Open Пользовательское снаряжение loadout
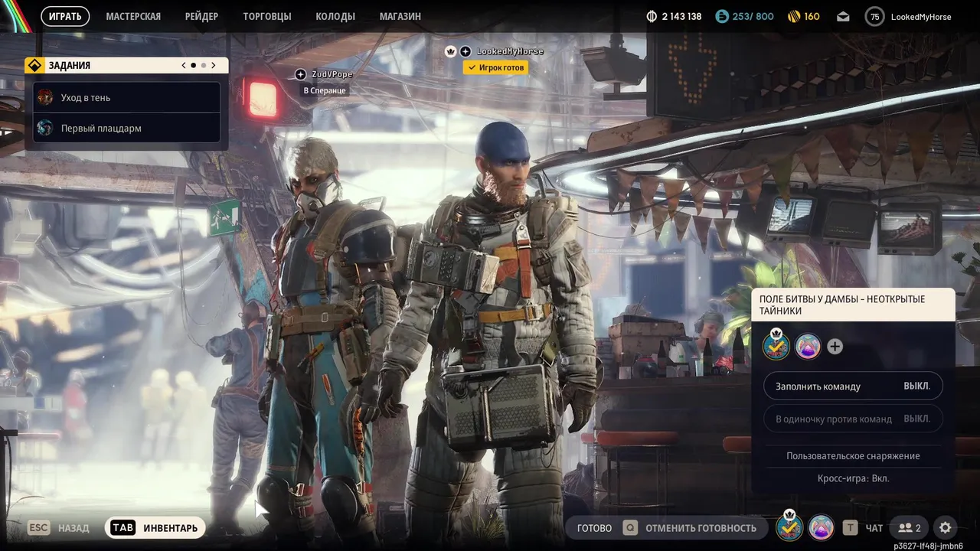980x551 pixels. pos(853,455)
